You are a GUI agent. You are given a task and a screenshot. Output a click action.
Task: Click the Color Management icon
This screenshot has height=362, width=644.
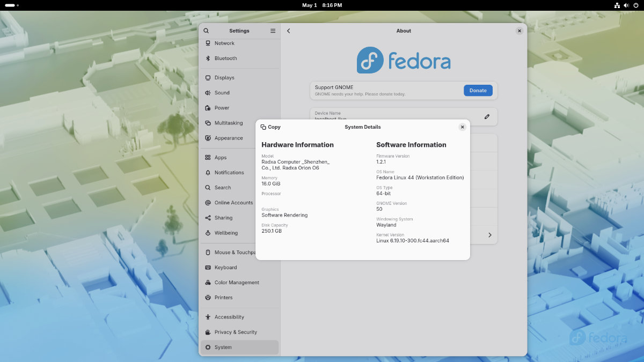(x=208, y=283)
